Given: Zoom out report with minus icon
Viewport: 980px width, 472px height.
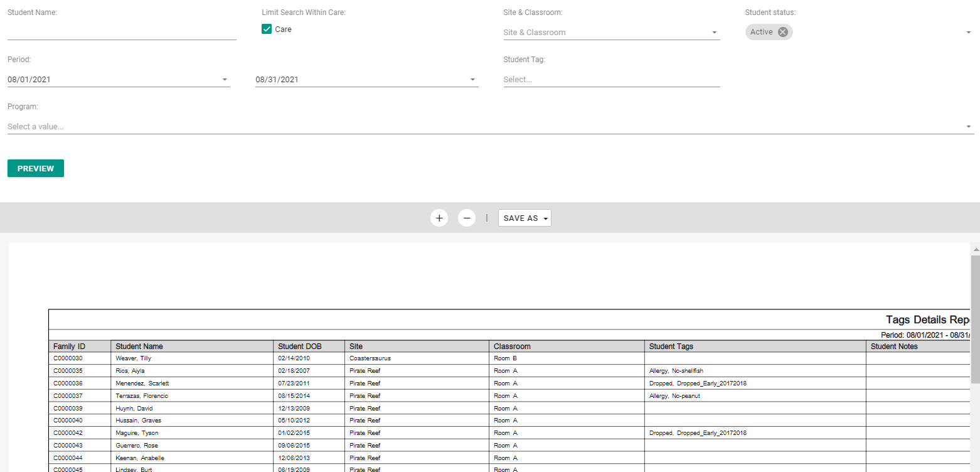Looking at the screenshot, I should (467, 218).
